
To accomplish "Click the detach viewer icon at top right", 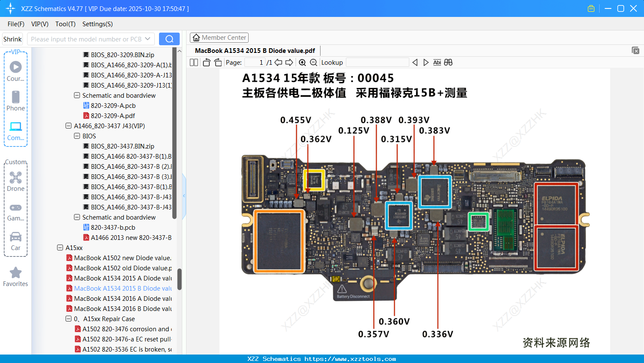I will click(x=635, y=50).
